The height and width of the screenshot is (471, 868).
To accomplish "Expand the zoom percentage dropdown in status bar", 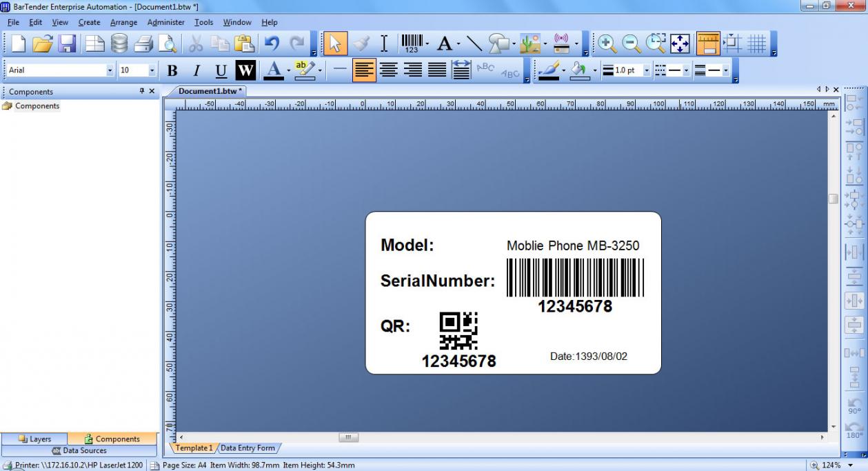I will pos(850,465).
